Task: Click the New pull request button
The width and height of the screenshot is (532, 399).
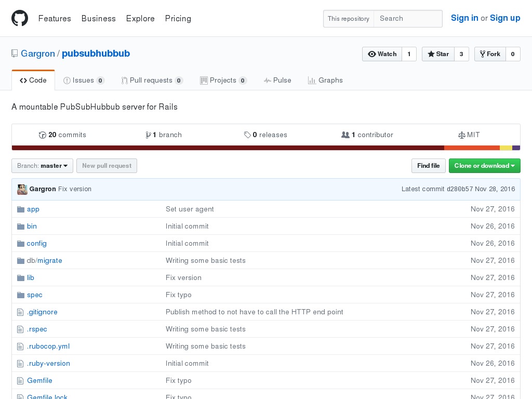Action: coord(107,166)
